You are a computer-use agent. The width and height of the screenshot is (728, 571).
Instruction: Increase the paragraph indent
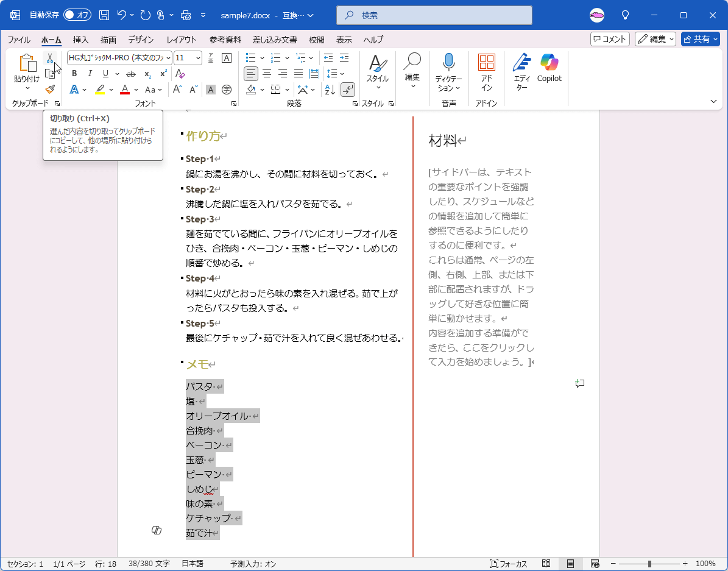click(x=344, y=58)
